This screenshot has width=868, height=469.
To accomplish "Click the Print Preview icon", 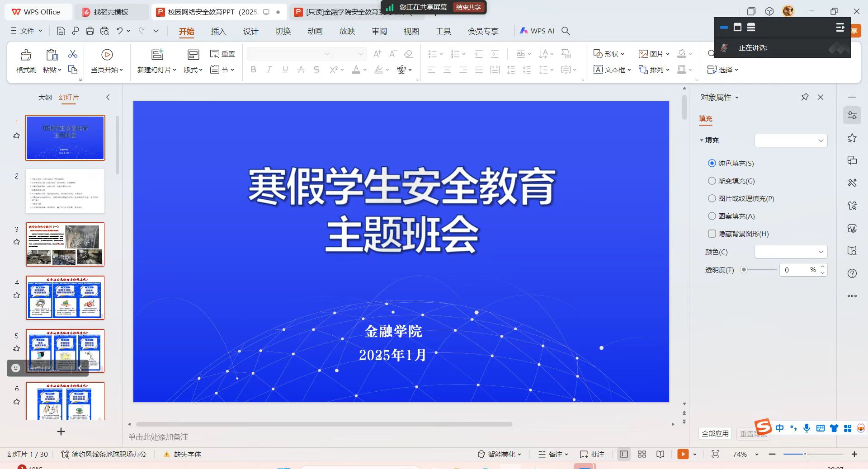I will tap(104, 31).
